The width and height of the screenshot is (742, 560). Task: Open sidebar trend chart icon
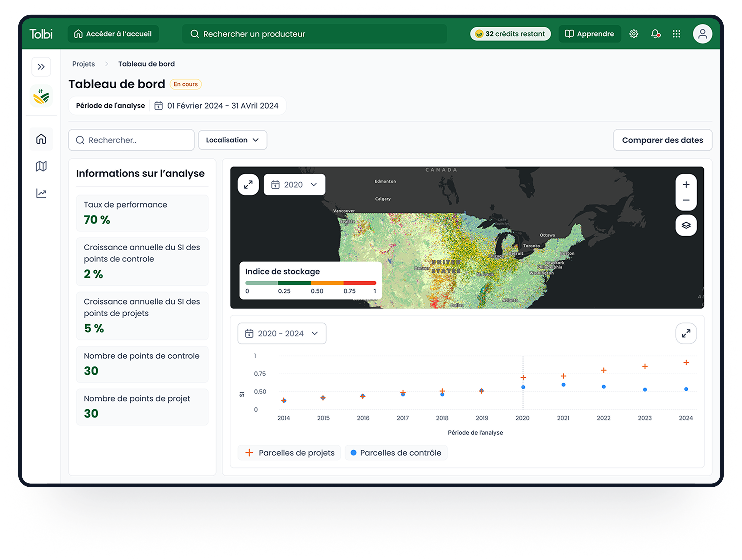[x=41, y=193]
